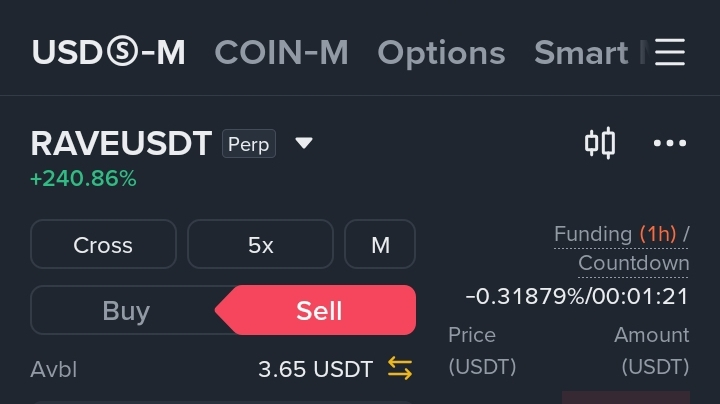Switch to the USDⓈ-M tab

108,52
